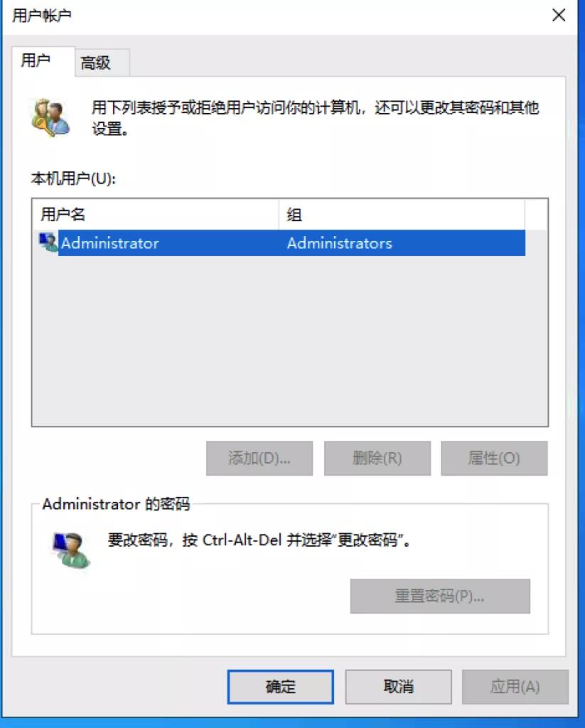Sort the list by 组 column header

tap(402, 215)
